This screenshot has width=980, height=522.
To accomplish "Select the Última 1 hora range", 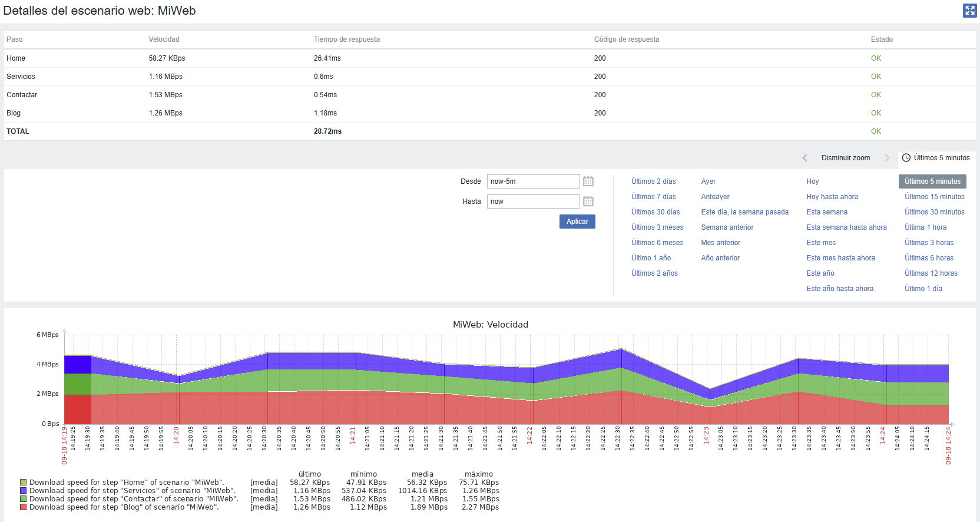I will 925,227.
